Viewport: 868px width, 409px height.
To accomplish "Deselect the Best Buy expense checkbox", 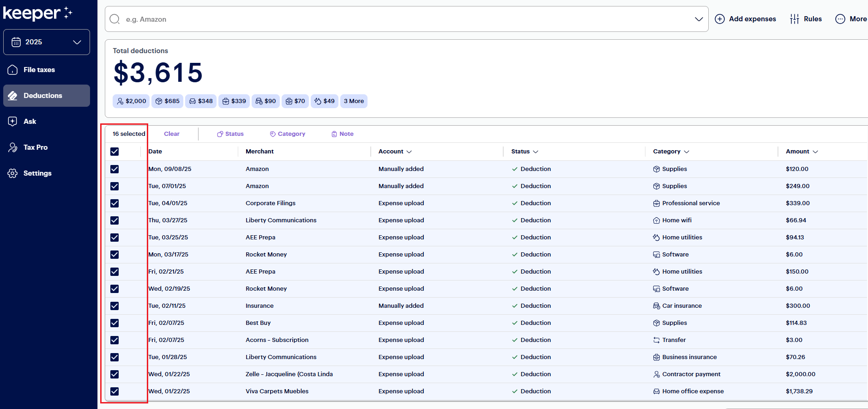I will 115,323.
